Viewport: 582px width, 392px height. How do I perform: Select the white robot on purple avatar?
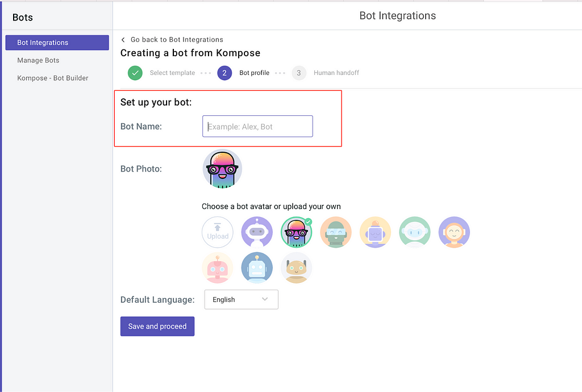257,232
